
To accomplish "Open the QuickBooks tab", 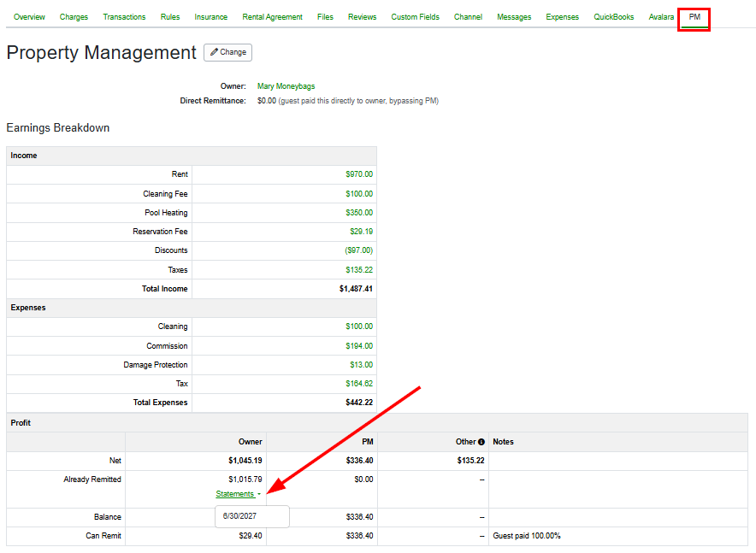I will point(614,17).
